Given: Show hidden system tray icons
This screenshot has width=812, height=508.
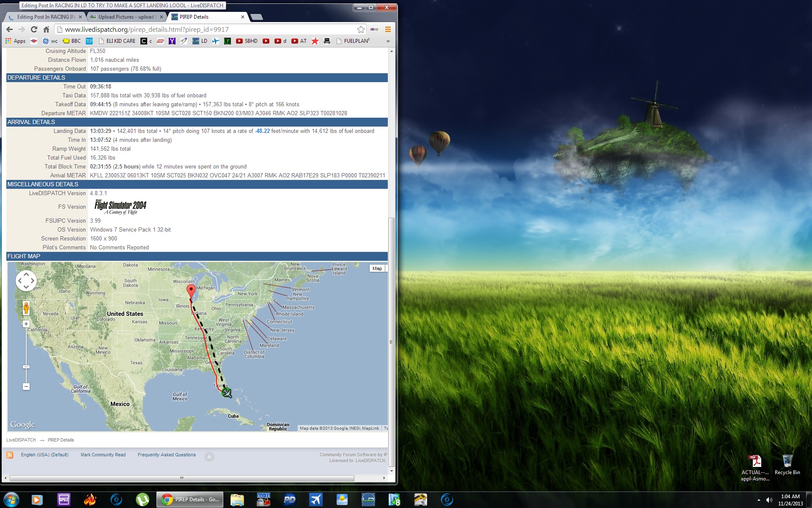Looking at the screenshot, I should pyautogui.click(x=759, y=500).
